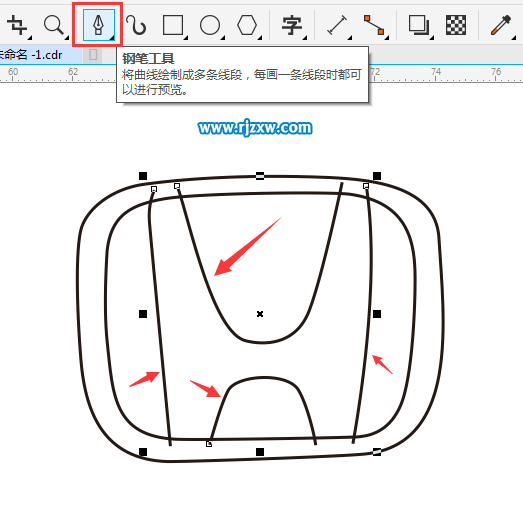Image resolution: width=523 pixels, height=513 pixels.
Task: Choose the Artistic Media curl tool
Action: click(136, 25)
